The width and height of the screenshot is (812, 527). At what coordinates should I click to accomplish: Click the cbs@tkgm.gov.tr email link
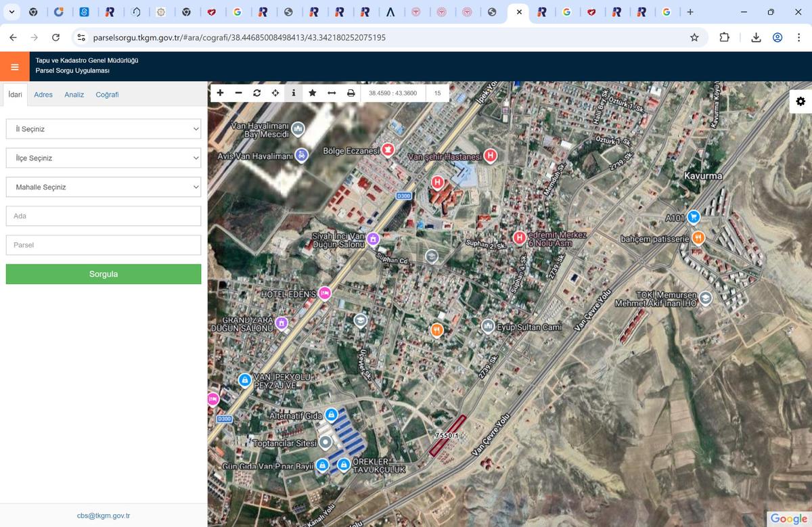tap(104, 515)
